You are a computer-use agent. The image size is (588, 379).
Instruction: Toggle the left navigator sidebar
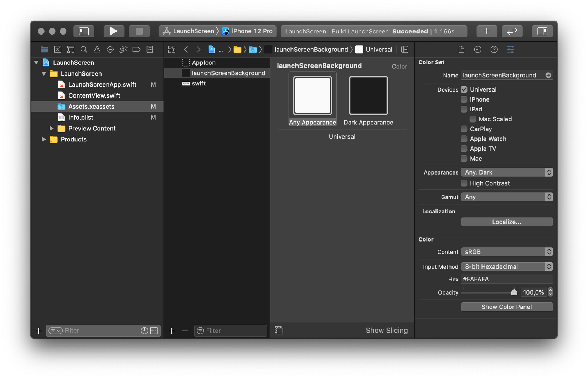(84, 31)
